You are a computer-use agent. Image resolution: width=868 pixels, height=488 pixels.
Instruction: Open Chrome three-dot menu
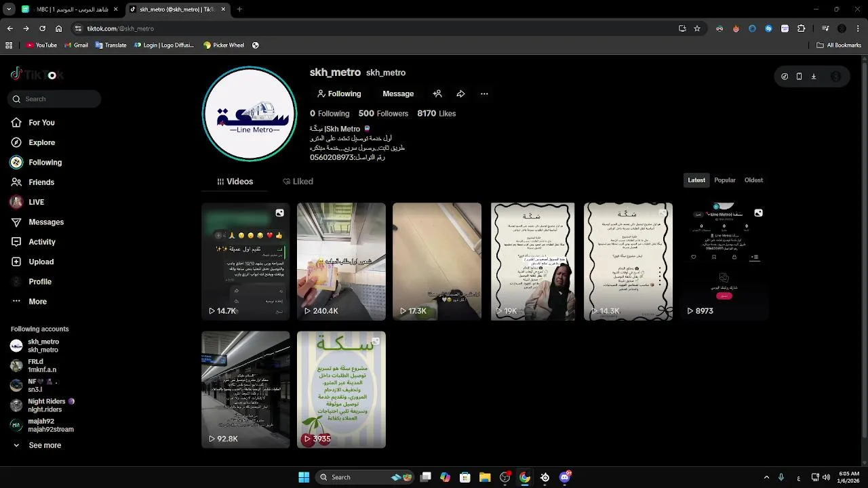858,28
